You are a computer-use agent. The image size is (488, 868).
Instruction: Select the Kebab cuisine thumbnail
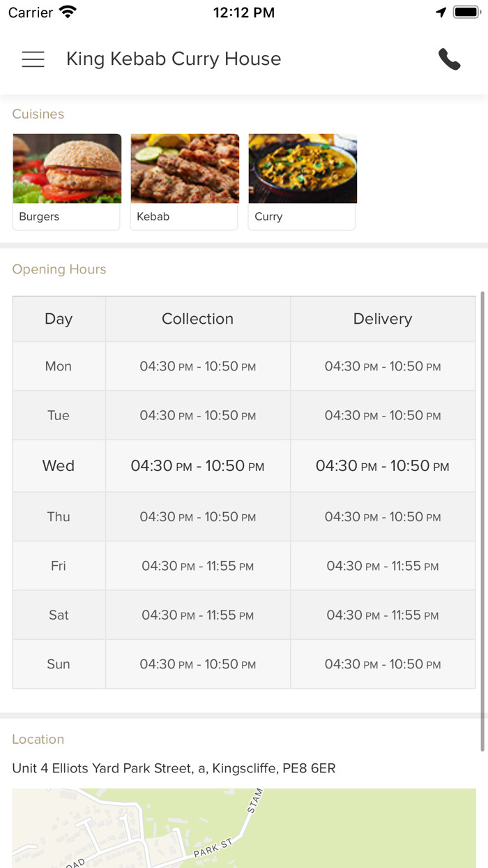(x=185, y=181)
